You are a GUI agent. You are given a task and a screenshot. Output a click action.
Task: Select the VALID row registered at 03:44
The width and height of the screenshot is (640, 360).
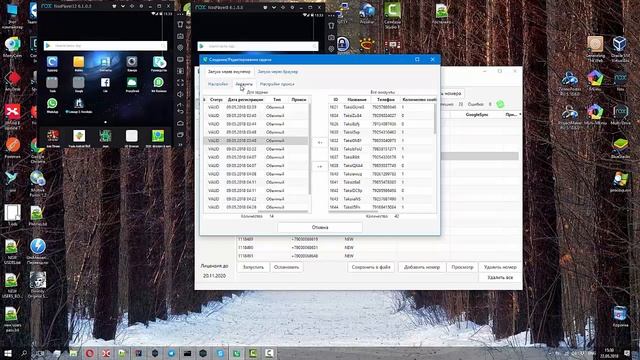click(x=256, y=124)
